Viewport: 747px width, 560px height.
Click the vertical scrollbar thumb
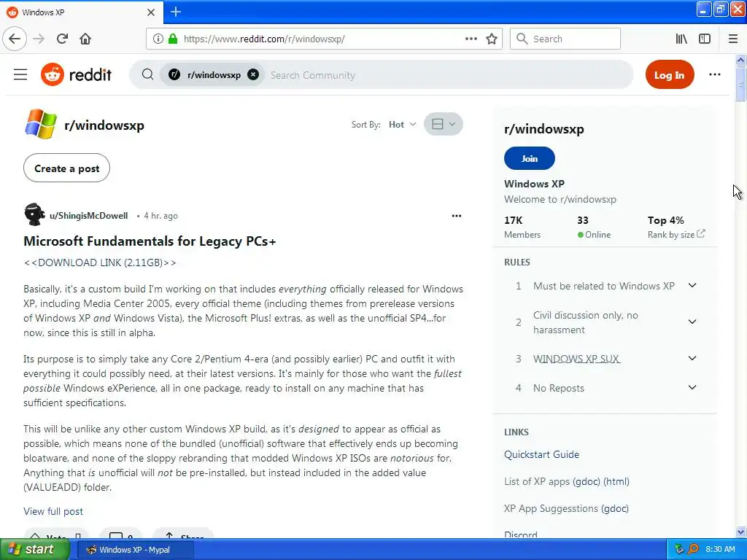pyautogui.click(x=740, y=84)
